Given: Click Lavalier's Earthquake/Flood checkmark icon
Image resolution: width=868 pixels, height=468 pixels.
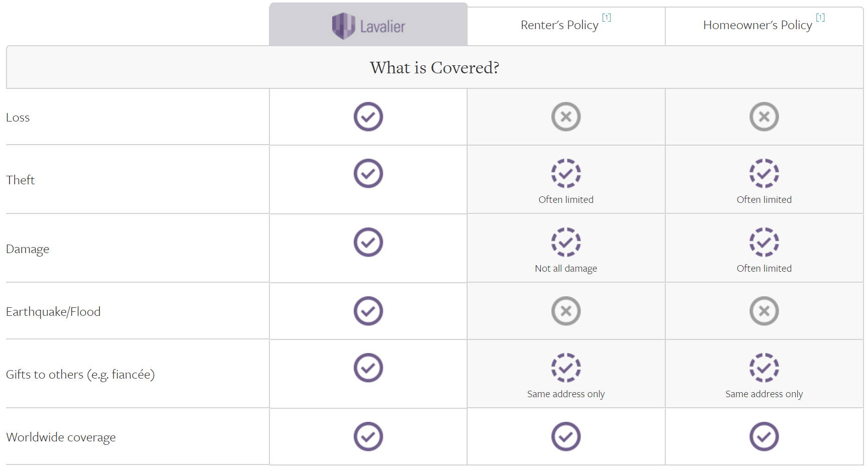Looking at the screenshot, I should click(x=368, y=311).
